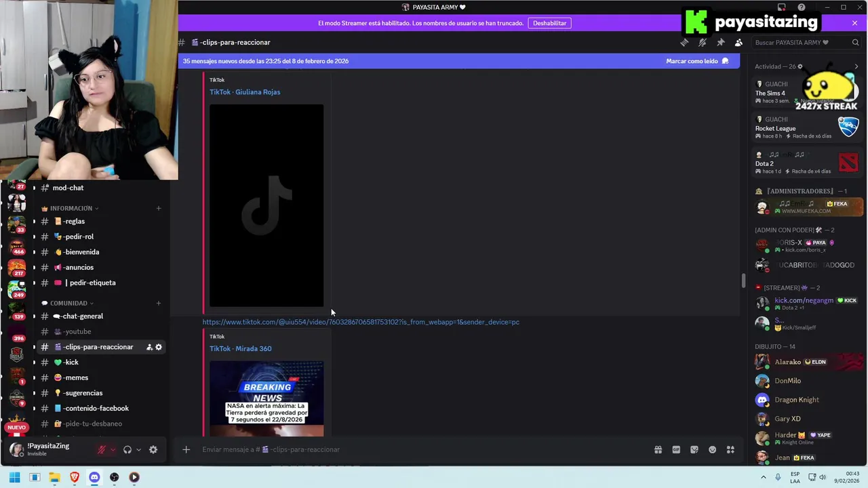Image resolution: width=868 pixels, height=488 pixels.
Task: Open the sticker picker icon
Action: coord(694,449)
